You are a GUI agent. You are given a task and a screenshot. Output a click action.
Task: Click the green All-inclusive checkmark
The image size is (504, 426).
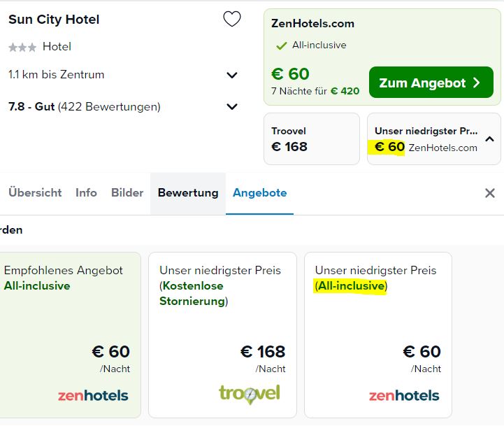pos(281,45)
